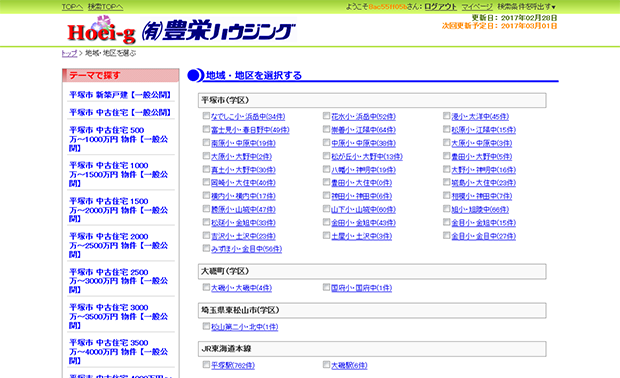This screenshot has width=620, height=378.
Task: Open 神田小・神田中(6件) link
Action: pos(361,196)
